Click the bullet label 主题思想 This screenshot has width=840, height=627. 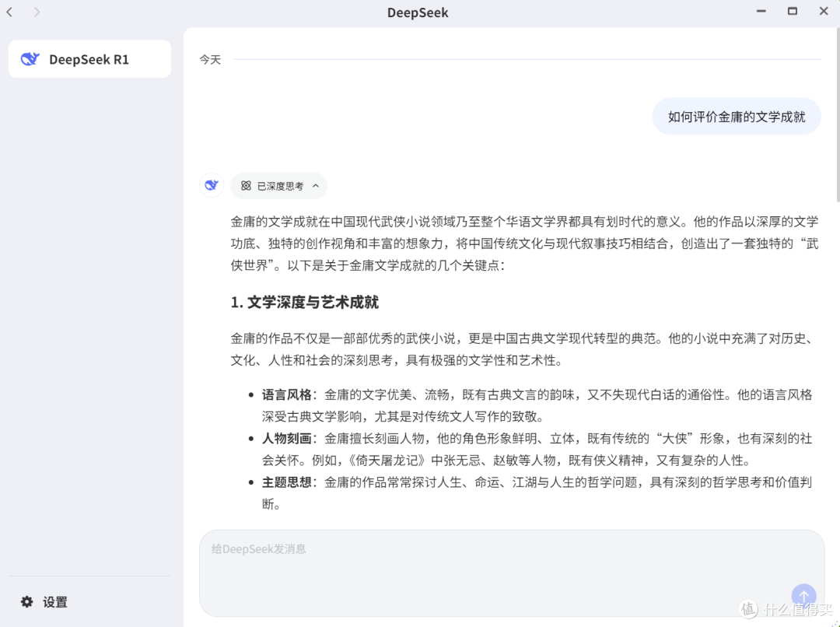point(286,482)
